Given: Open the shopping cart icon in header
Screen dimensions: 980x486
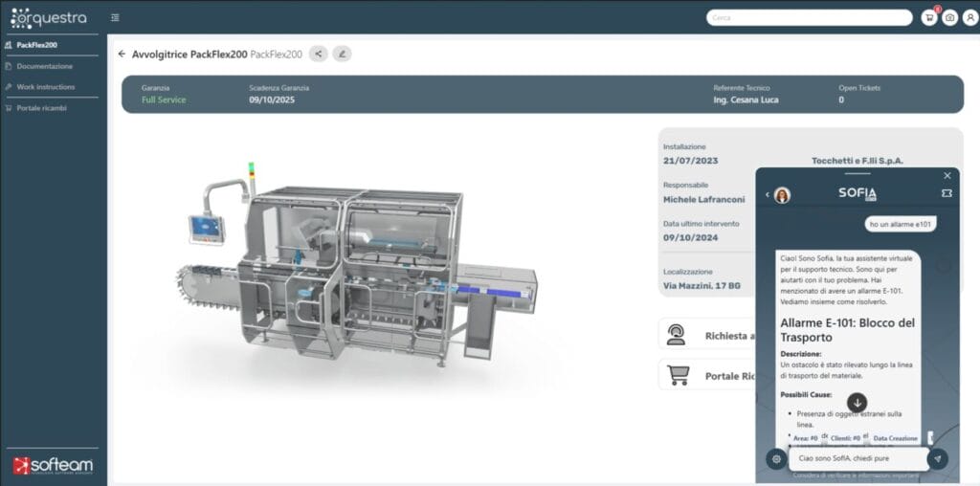Looking at the screenshot, I should point(928,17).
